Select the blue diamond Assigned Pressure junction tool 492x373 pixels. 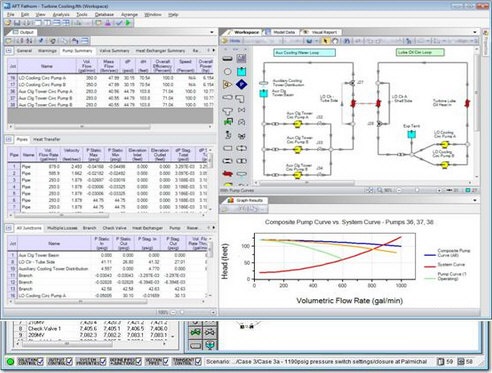click(242, 84)
